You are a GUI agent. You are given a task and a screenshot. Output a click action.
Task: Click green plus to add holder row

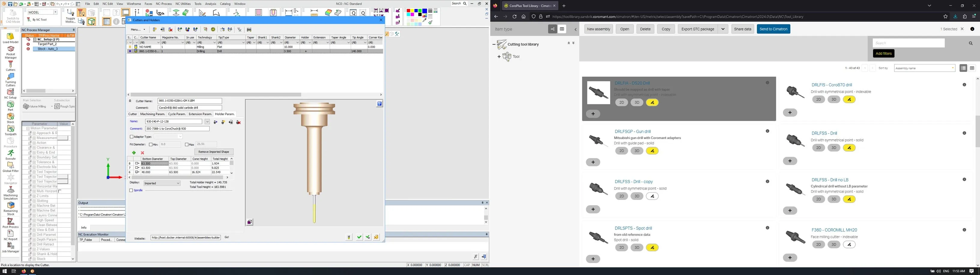click(134, 153)
